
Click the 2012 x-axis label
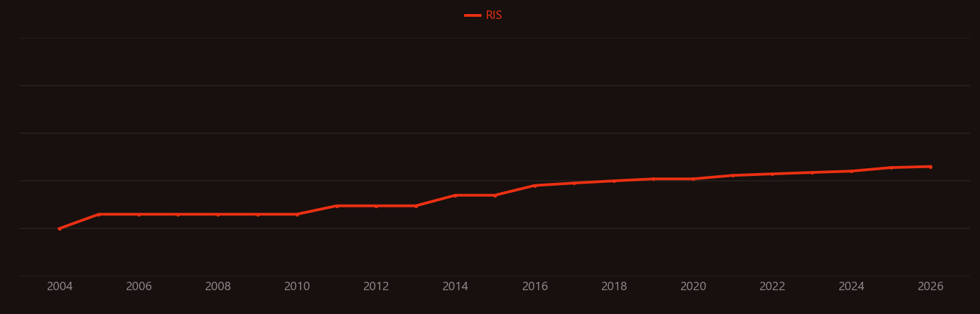coord(376,287)
